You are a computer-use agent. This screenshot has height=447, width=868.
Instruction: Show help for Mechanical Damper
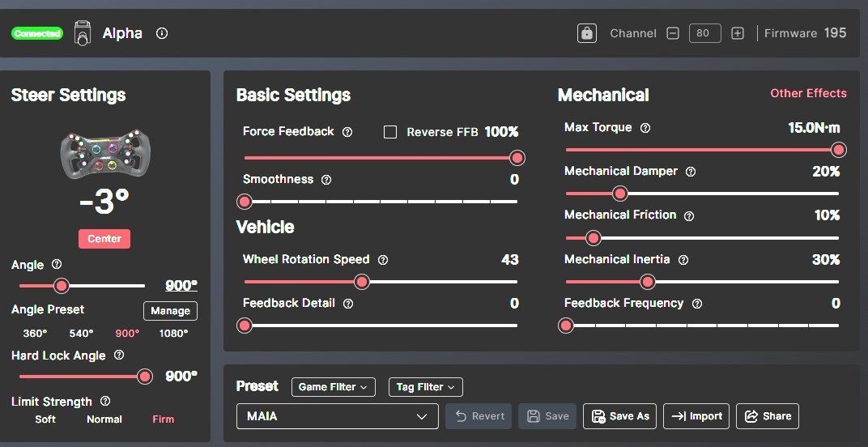pyautogui.click(x=691, y=172)
